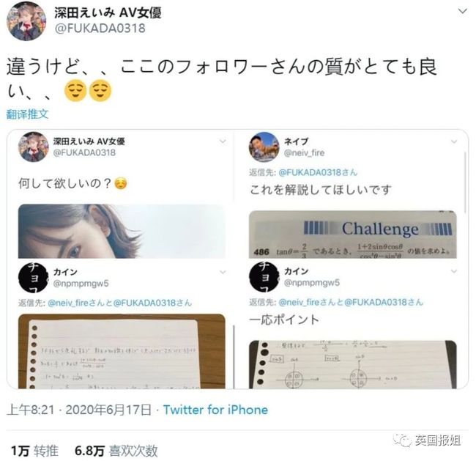The width and height of the screenshot is (476, 461).
Task: View the woman's face photo thumbnail
Action: click(x=122, y=232)
